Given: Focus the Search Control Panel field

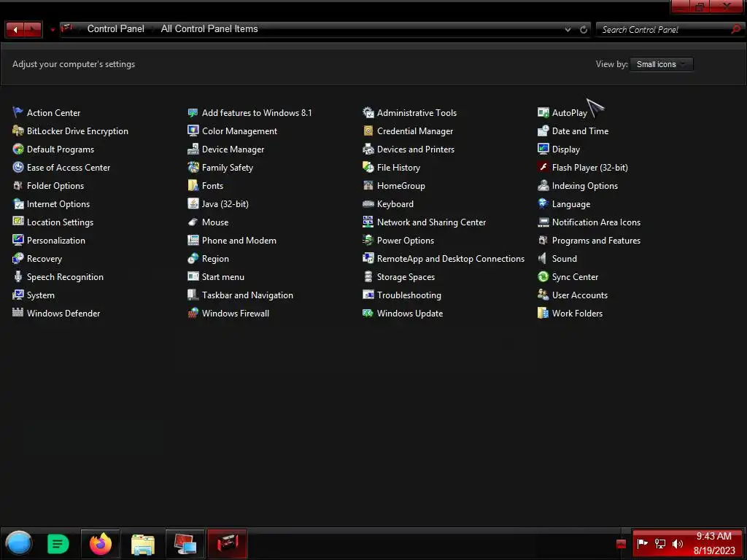Looking at the screenshot, I should 664,29.
